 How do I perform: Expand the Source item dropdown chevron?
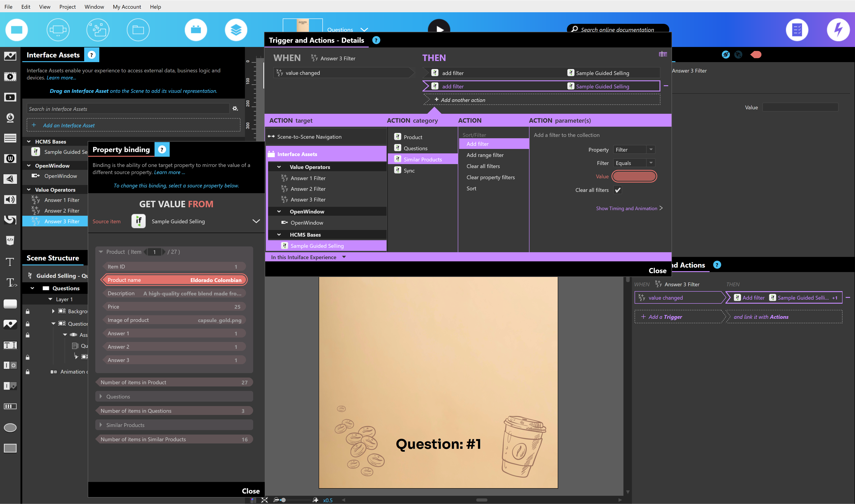[x=256, y=221]
